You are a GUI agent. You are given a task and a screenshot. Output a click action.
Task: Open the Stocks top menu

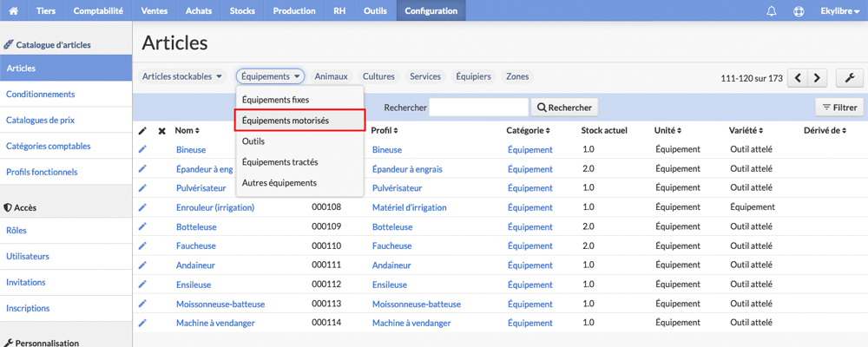click(x=242, y=10)
